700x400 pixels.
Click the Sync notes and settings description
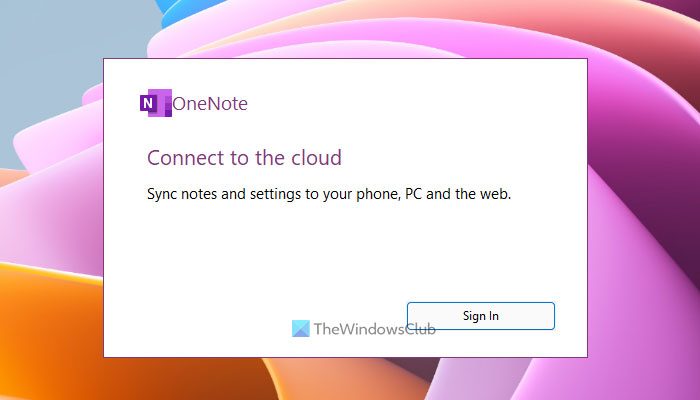click(x=329, y=194)
